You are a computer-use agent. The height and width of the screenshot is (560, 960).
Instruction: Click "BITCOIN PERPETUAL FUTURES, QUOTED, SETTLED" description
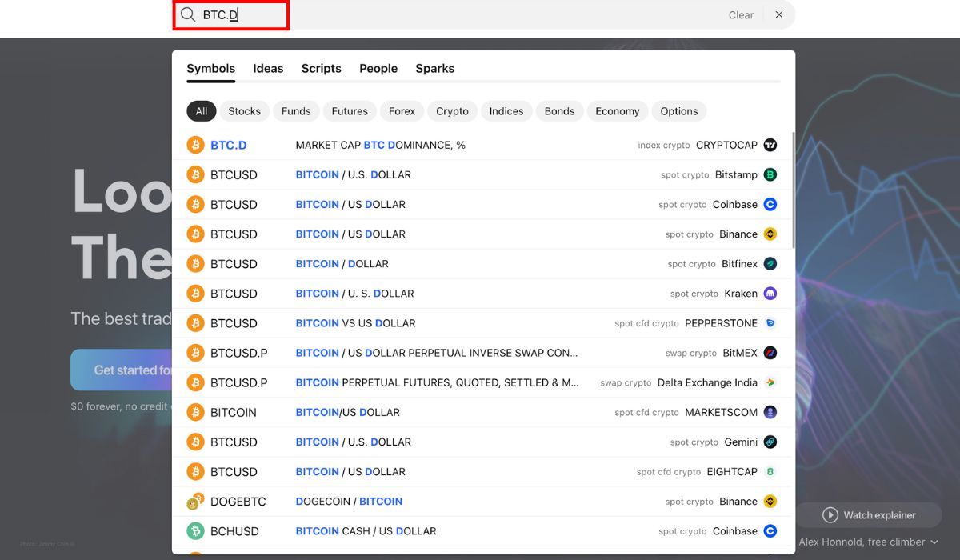[x=438, y=382]
